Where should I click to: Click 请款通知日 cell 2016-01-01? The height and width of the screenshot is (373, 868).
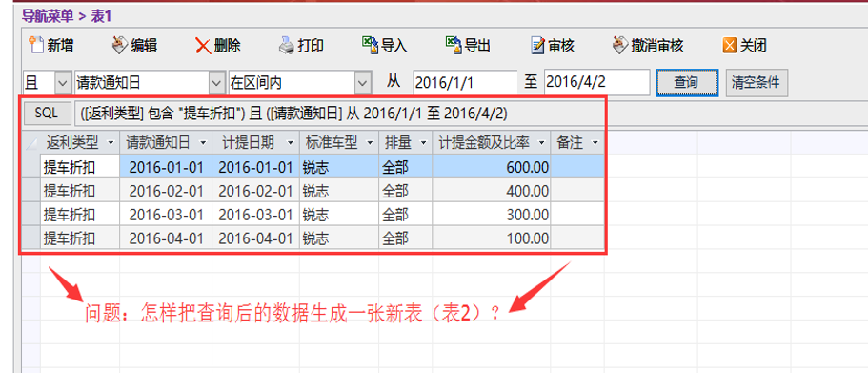166,166
